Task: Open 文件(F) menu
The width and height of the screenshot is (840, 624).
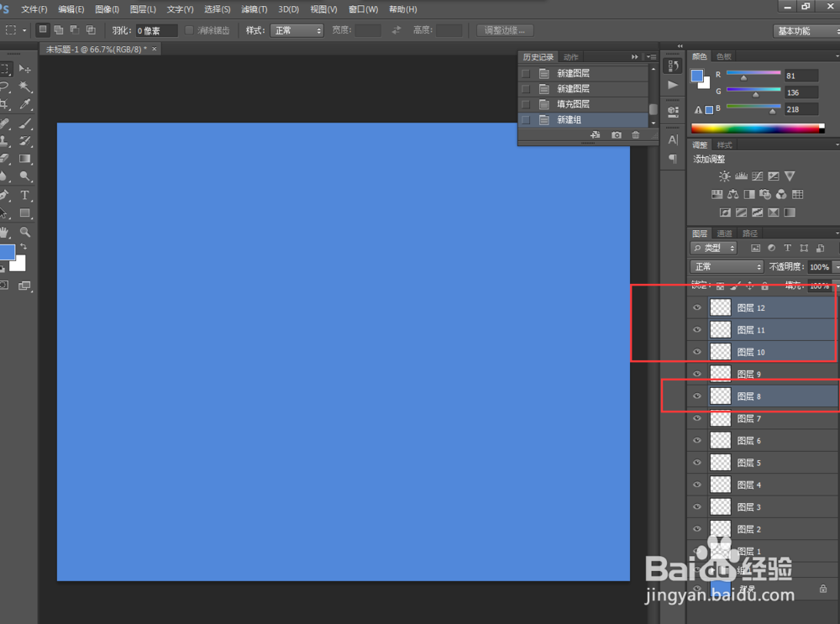Action: [34, 9]
